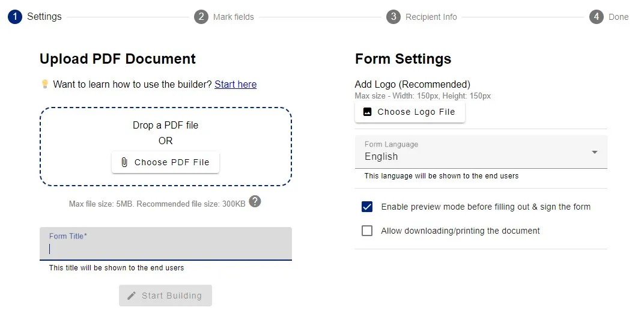Viewport: 644px width, 325px height.
Task: Click the help question mark icon
Action: 255,202
